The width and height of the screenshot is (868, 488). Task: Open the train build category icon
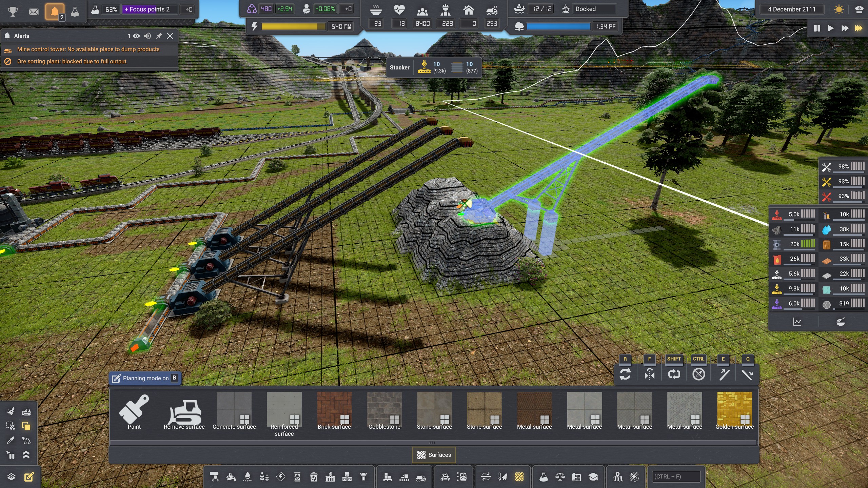coord(462,477)
